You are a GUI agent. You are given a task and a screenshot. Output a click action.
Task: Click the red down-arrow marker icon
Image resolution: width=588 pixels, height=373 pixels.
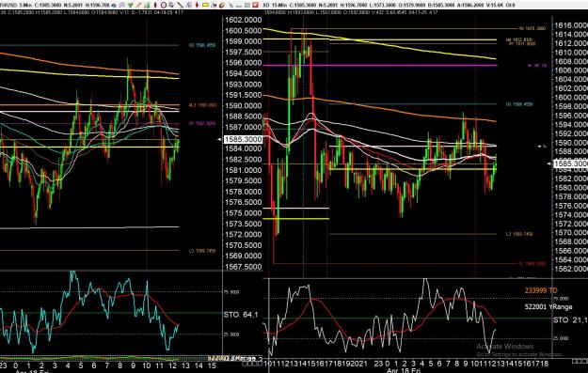pyautogui.click(x=197, y=5)
